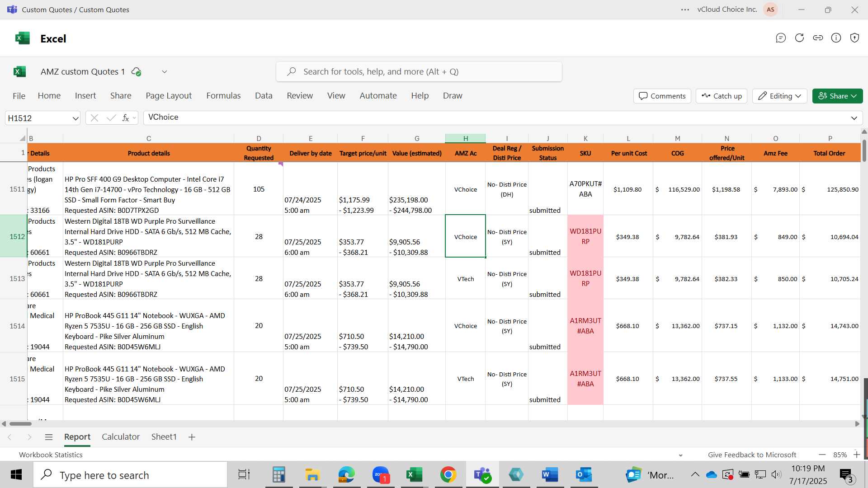Open the Data ribbon tab

[264, 96]
